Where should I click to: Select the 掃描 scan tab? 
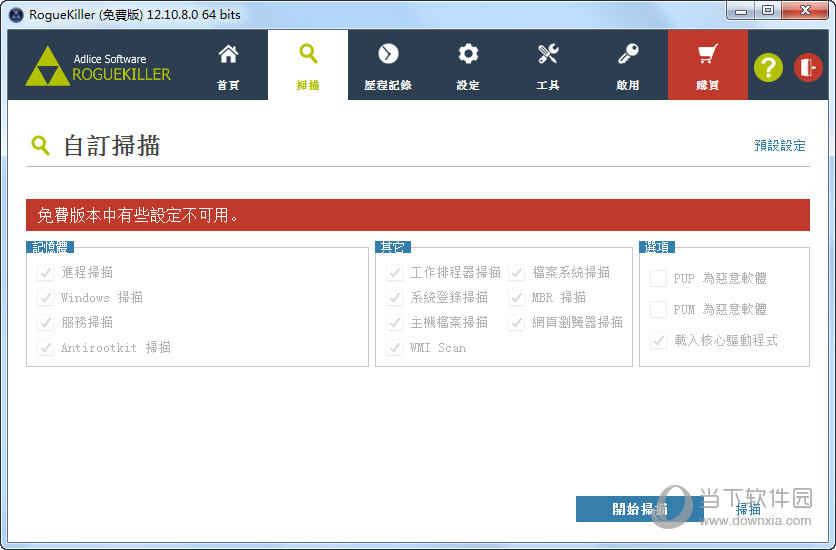tap(308, 65)
